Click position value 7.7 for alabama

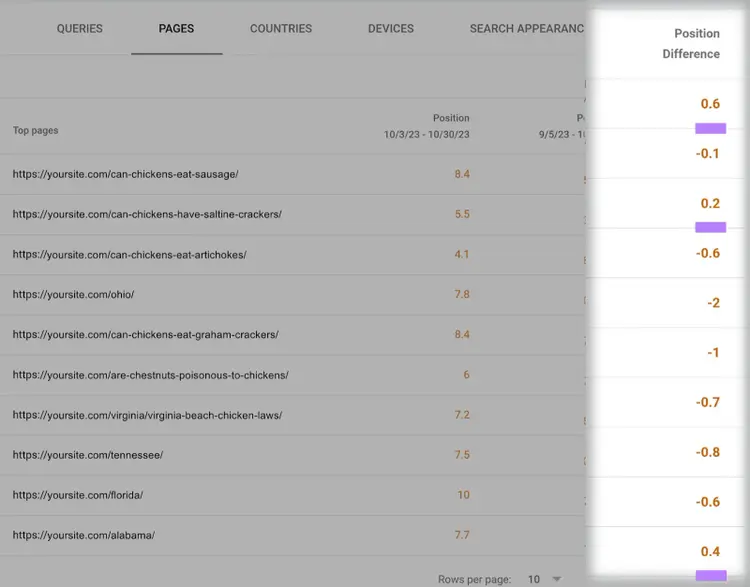(462, 535)
